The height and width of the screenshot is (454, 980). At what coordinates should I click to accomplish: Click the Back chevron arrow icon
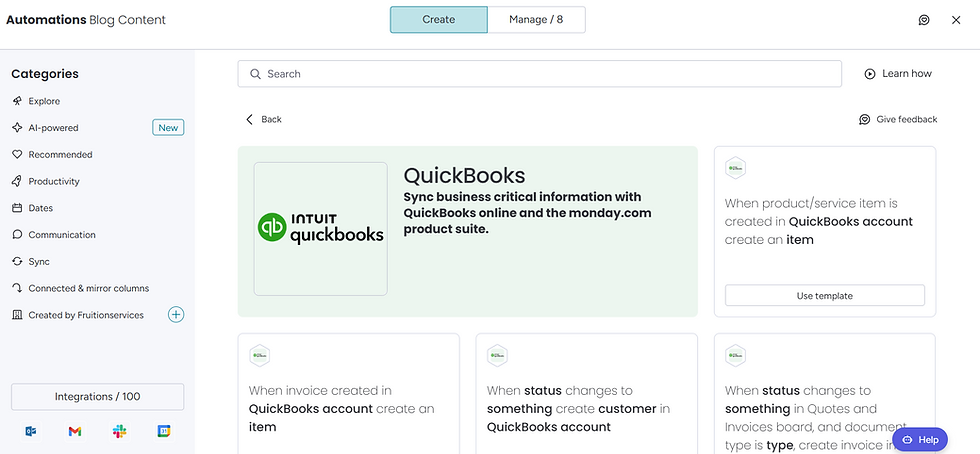(x=249, y=119)
